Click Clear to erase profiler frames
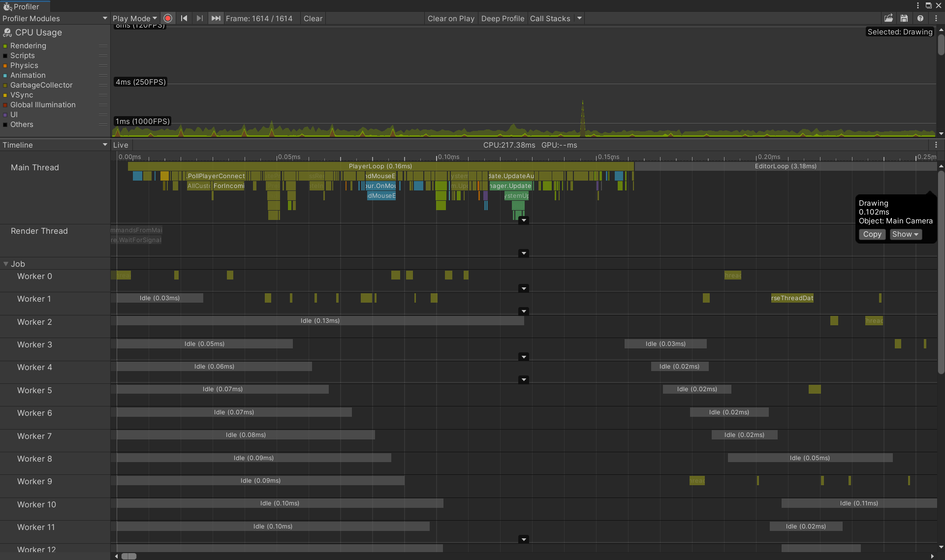 pos(313,18)
